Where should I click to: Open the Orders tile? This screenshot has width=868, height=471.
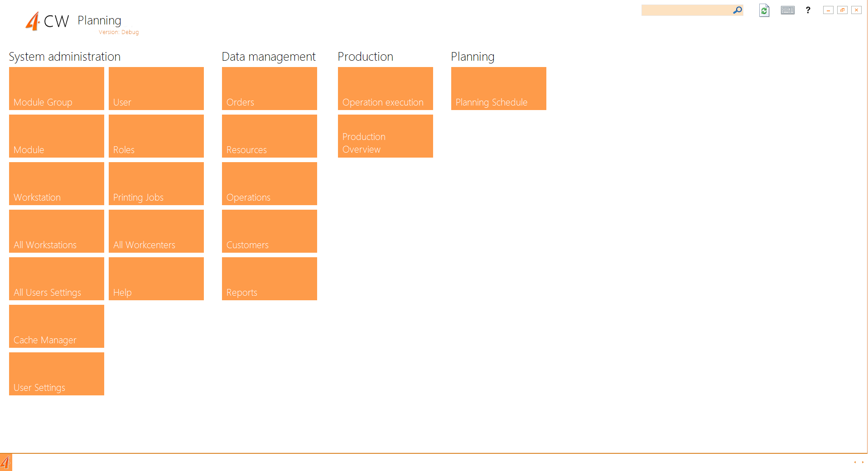[270, 89]
